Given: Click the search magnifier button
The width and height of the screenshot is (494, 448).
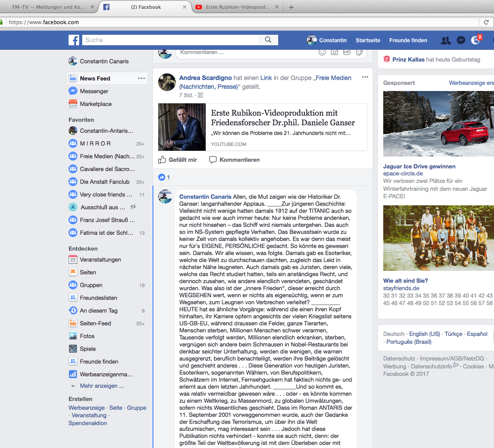Looking at the screenshot, I should click(268, 40).
